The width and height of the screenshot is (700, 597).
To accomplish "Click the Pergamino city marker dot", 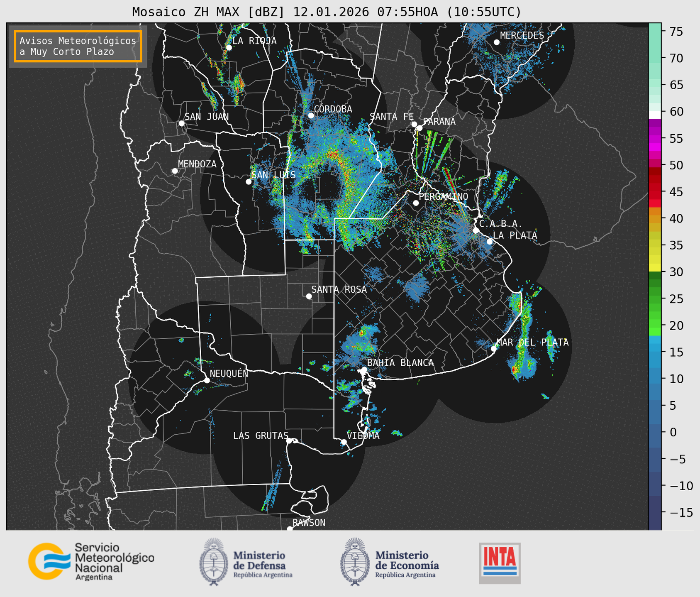I will (x=416, y=203).
